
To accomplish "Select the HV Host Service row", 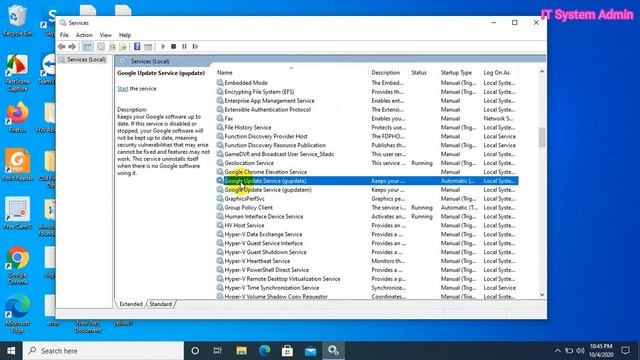I will pos(367,225).
